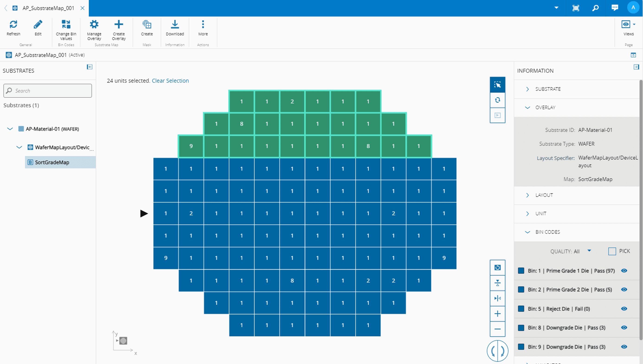
Task: Open Change Bin Values tool
Action: point(66,25)
